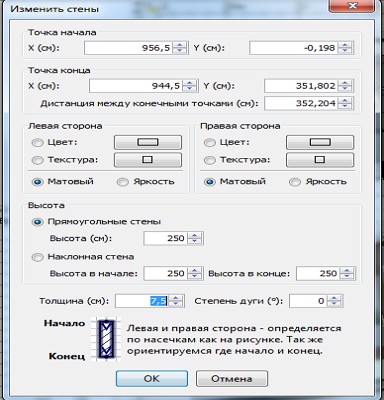Click stepper arrows of start X field
This screenshot has height=400, width=384.
[x=180, y=48]
